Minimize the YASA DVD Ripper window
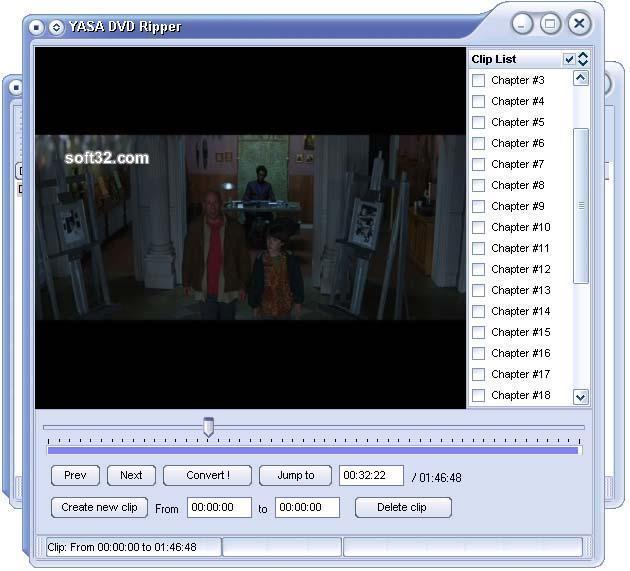This screenshot has width=630, height=571. [x=522, y=24]
